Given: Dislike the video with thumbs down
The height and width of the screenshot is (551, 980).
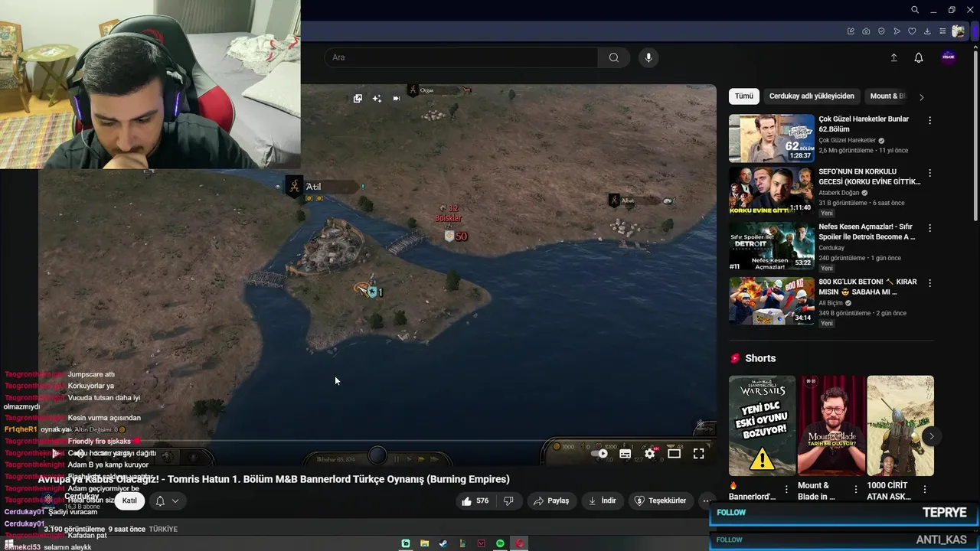Looking at the screenshot, I should point(508,500).
